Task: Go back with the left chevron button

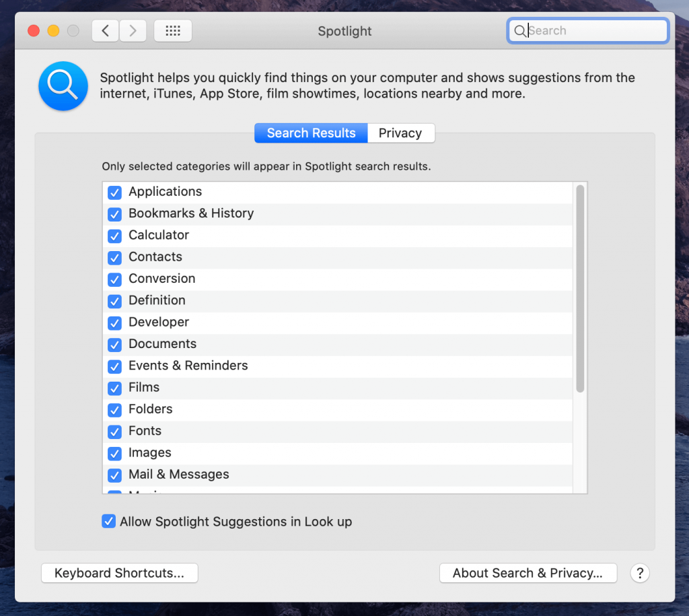Action: 105,31
